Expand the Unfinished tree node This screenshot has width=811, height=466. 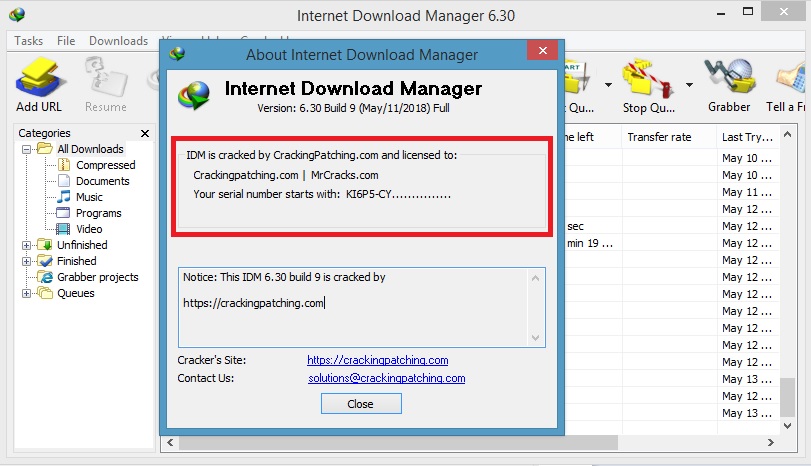(26, 245)
